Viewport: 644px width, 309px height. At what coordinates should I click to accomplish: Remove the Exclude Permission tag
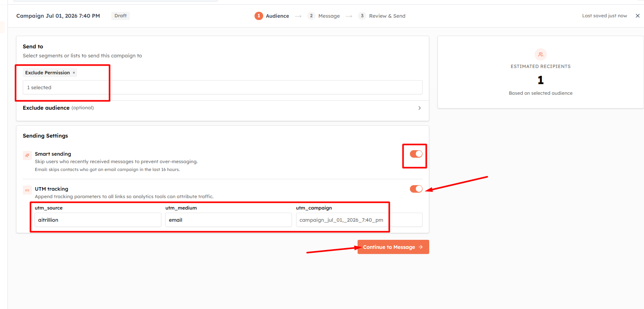coord(74,73)
